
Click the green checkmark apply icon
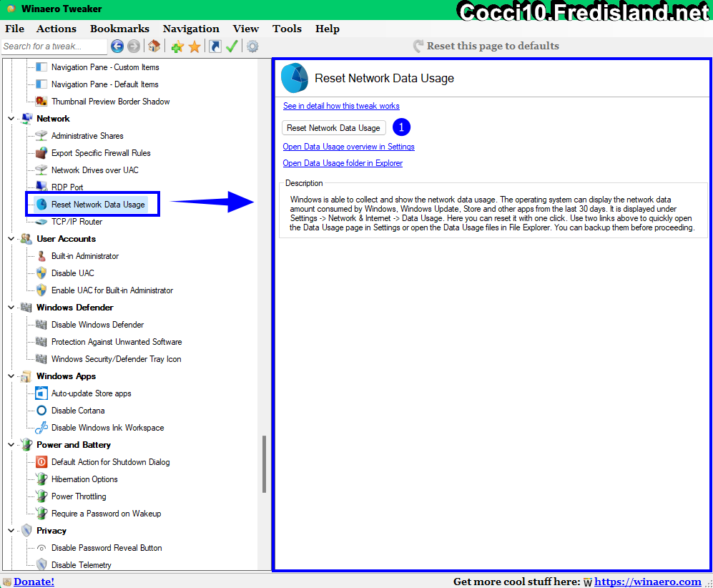pos(232,46)
